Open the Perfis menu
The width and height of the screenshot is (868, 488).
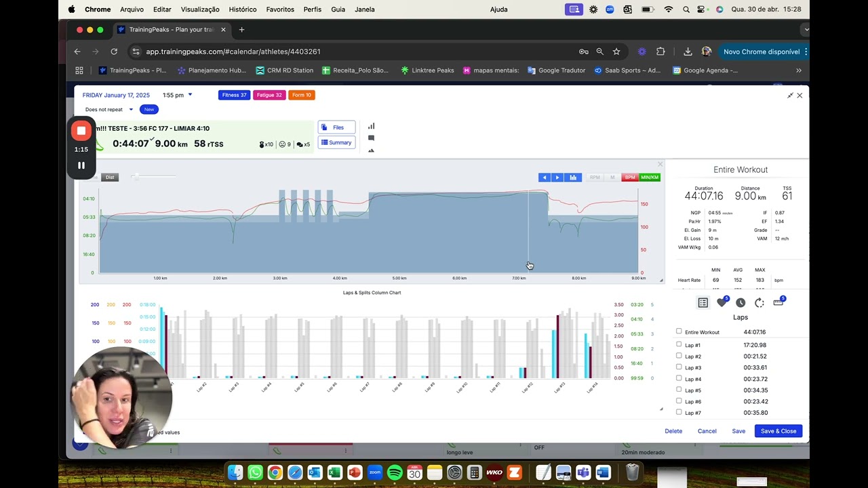pos(313,9)
